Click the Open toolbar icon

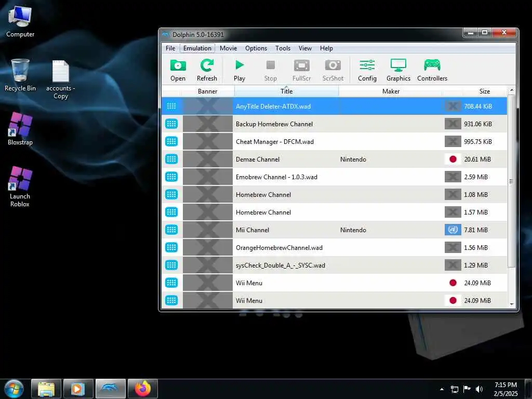[178, 70]
